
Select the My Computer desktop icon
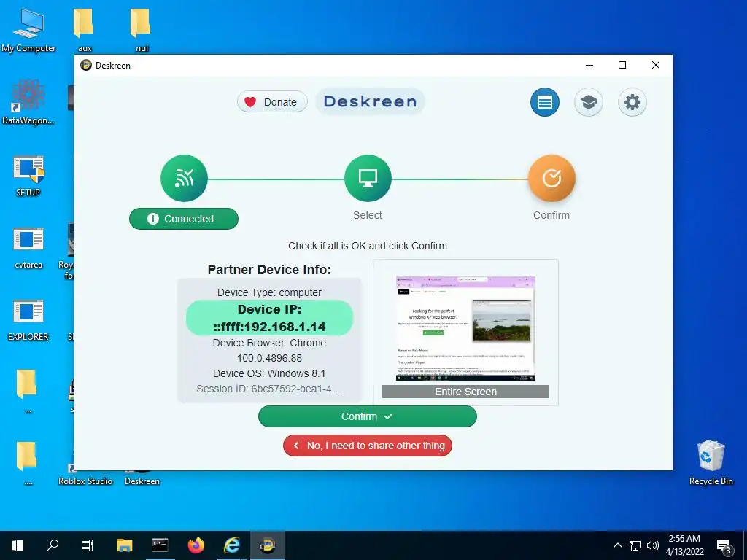(28, 30)
